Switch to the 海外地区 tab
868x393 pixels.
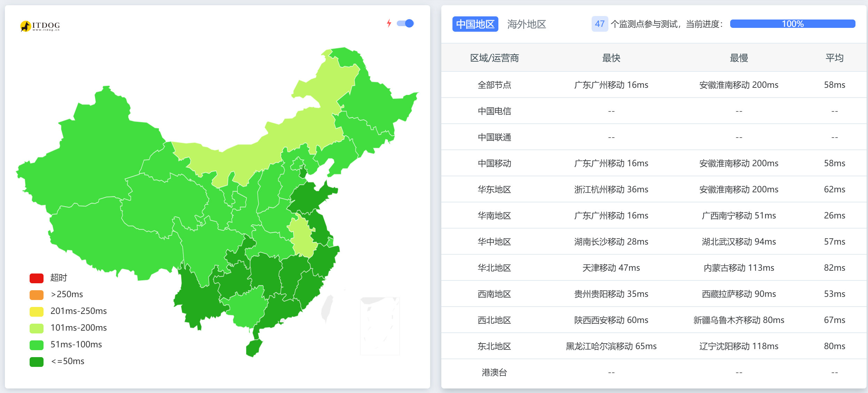pos(527,24)
